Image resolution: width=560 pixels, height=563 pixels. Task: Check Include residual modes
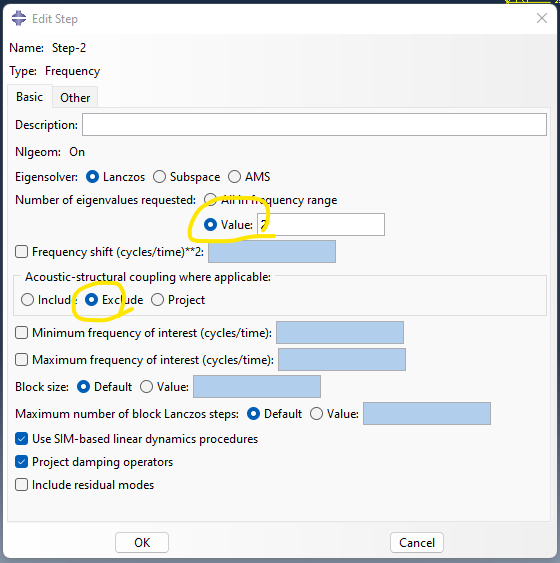point(22,485)
